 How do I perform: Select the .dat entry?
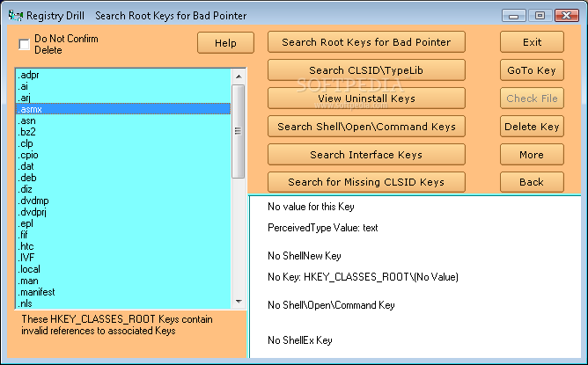coord(123,166)
